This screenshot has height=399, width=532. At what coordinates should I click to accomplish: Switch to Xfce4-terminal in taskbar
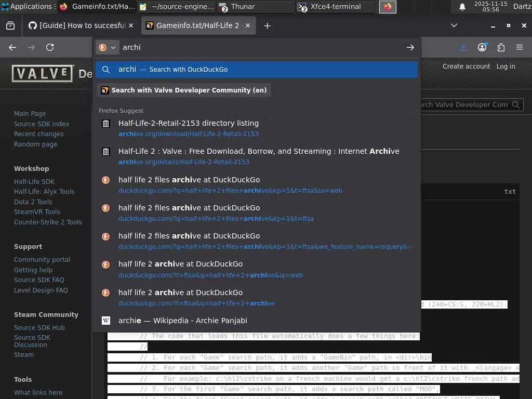[335, 6]
